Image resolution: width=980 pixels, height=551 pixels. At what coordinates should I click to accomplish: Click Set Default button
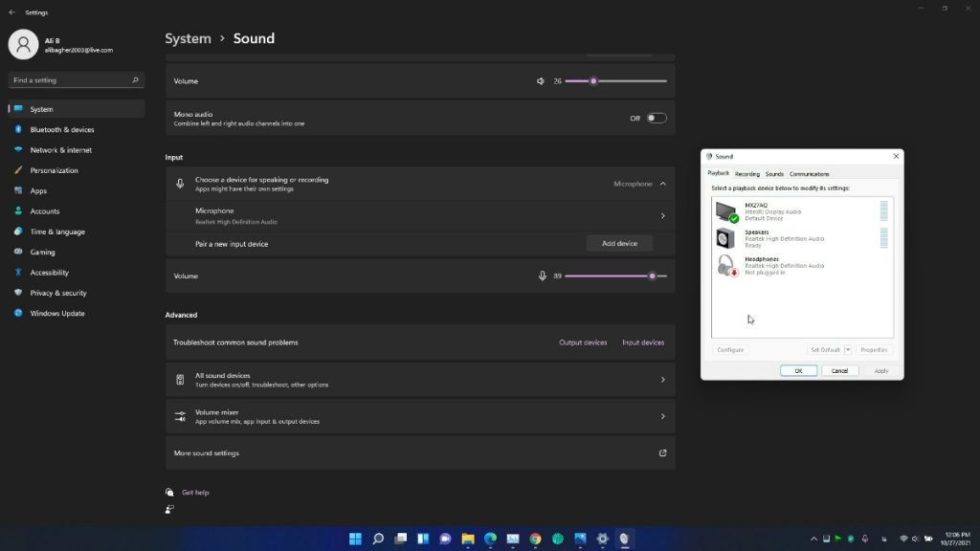pyautogui.click(x=825, y=350)
